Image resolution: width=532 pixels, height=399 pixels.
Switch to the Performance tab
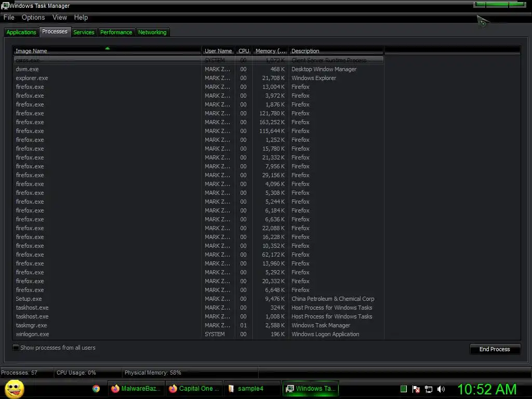pyautogui.click(x=116, y=32)
